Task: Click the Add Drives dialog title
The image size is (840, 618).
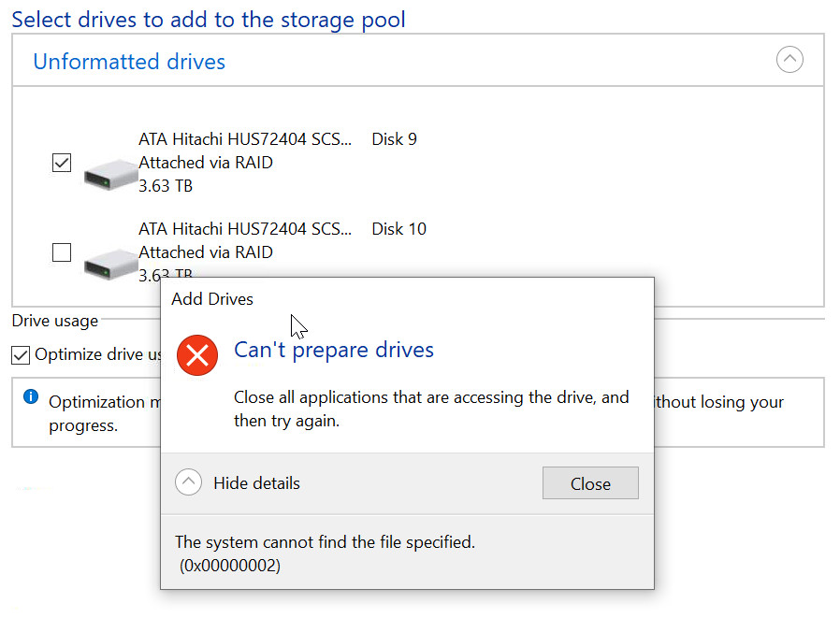Action: pos(212,299)
